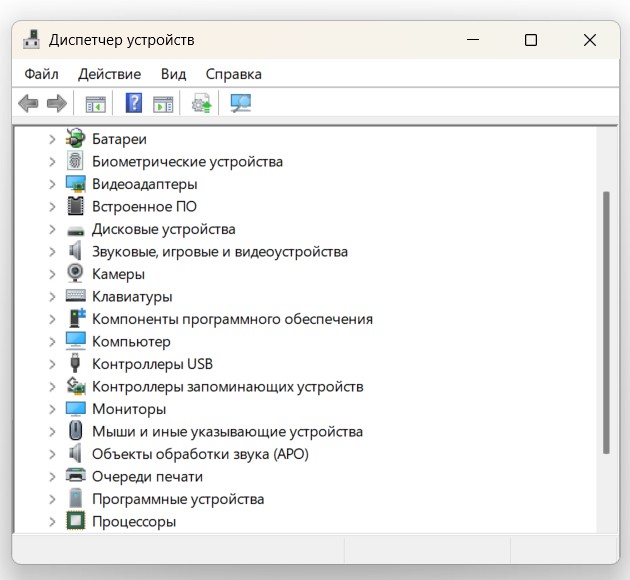Maximize the Диспетчер устройств window
Image resolution: width=630 pixels, height=580 pixels.
pyautogui.click(x=531, y=40)
